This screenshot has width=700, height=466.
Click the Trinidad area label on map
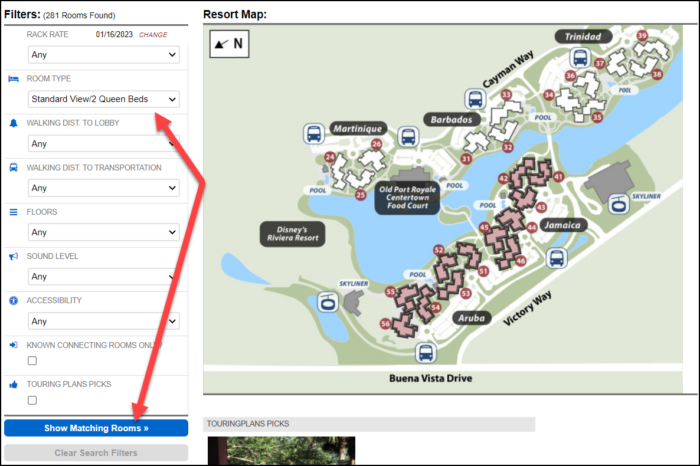point(583,37)
